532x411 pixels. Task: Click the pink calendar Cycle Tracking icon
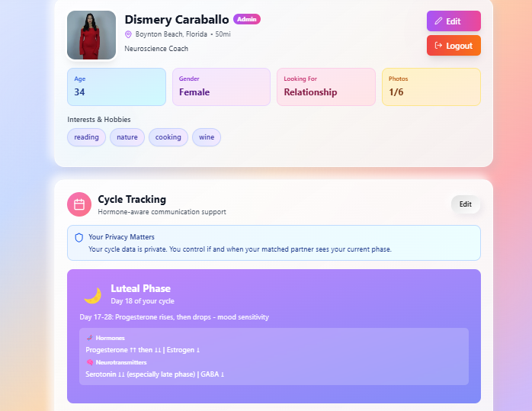coord(79,204)
